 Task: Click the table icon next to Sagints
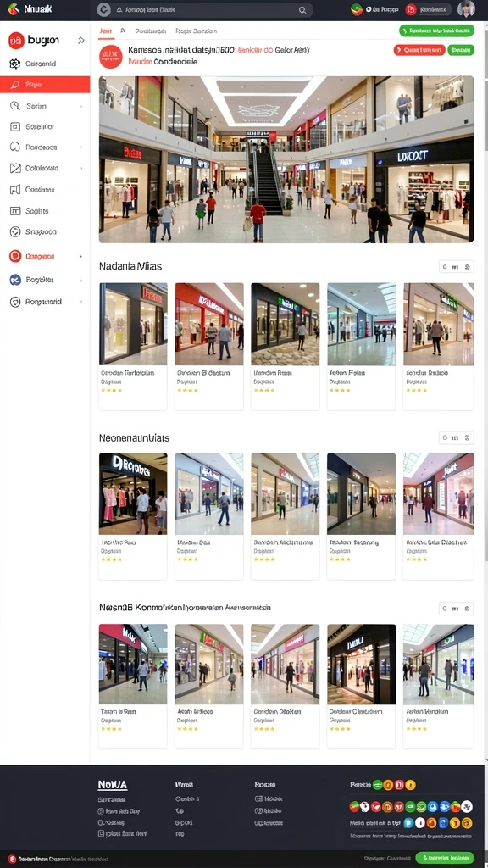pos(15,211)
